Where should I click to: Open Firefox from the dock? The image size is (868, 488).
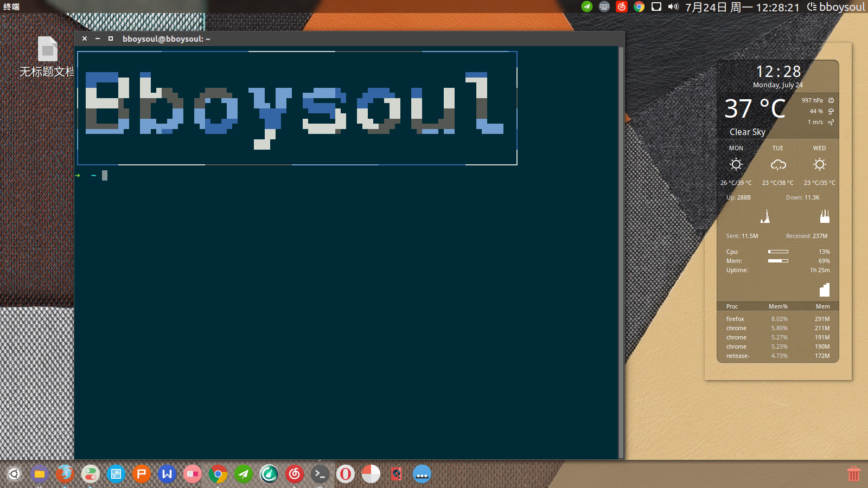pyautogui.click(x=65, y=474)
